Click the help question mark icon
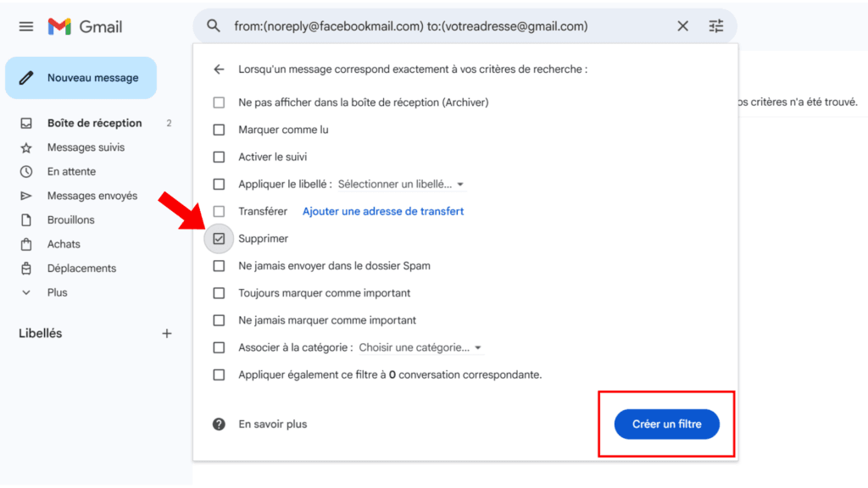Viewport: 868px width, 488px height. point(219,424)
